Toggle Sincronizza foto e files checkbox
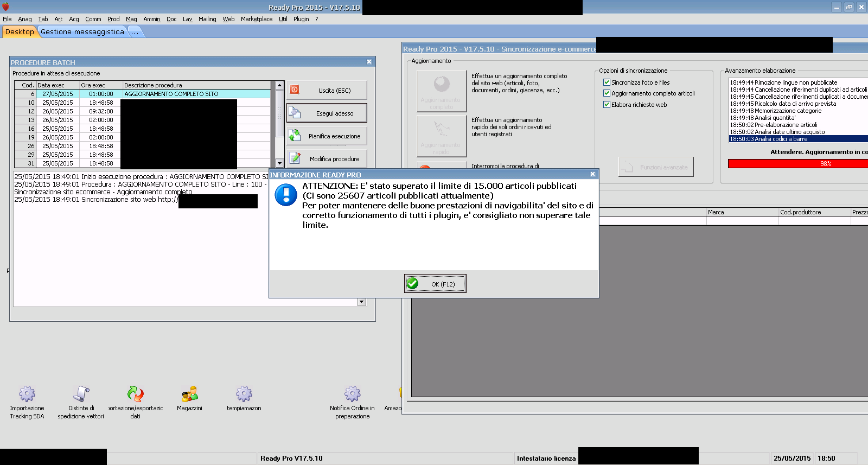 [x=607, y=82]
